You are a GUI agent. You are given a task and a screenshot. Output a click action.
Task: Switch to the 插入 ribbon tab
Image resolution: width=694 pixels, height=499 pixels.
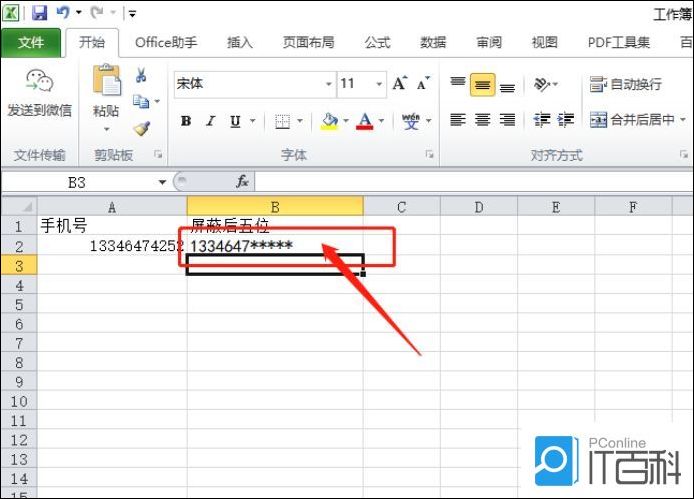(x=239, y=43)
